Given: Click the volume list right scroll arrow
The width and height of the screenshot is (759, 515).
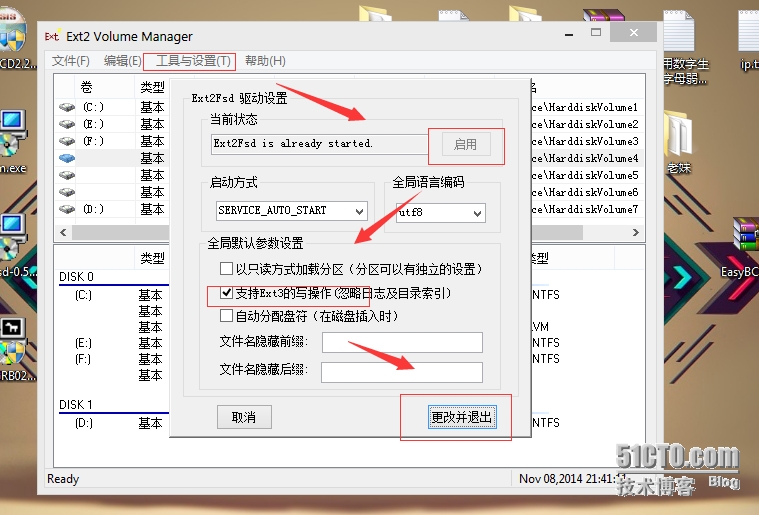Looking at the screenshot, I should (x=636, y=232).
